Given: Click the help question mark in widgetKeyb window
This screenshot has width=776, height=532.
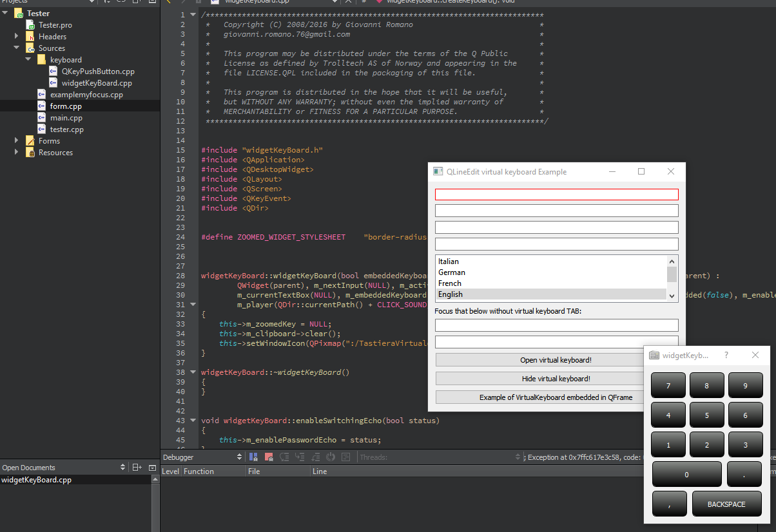Looking at the screenshot, I should click(726, 355).
